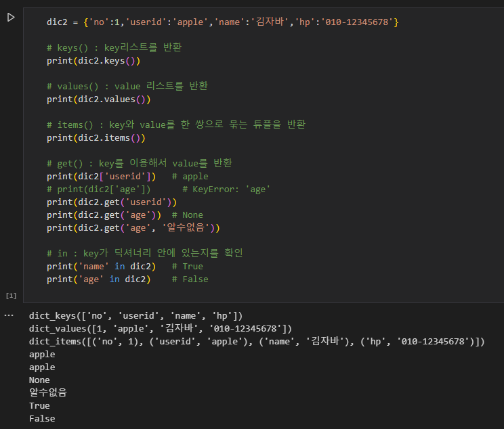The image size is (504, 429).
Task: Click the print(dic2.items()) line
Action: click(x=96, y=138)
